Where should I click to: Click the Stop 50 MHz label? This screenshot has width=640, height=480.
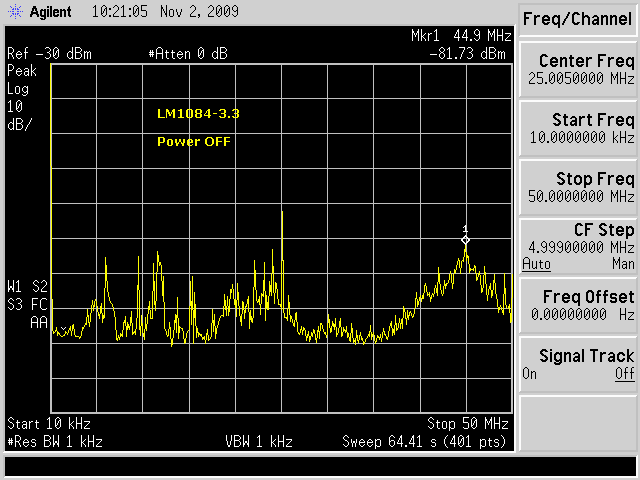pyautogui.click(x=468, y=424)
